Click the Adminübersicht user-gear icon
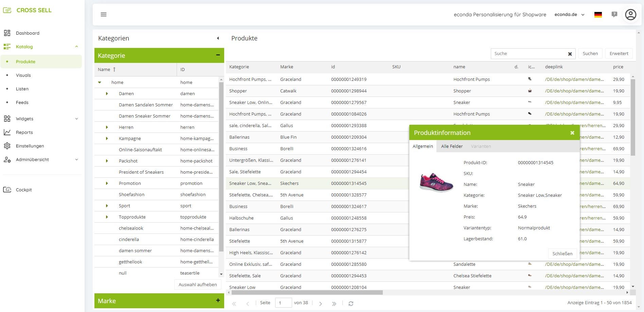This screenshot has width=644, height=312. coord(7,159)
